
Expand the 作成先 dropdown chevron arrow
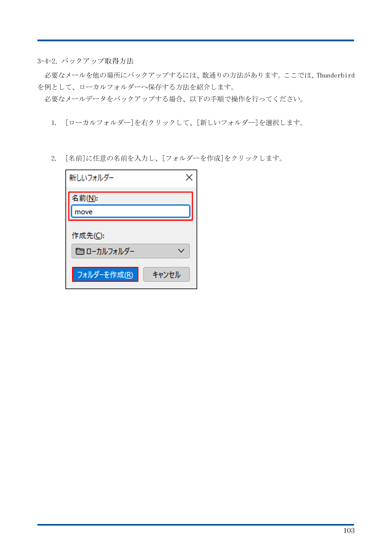pos(181,251)
